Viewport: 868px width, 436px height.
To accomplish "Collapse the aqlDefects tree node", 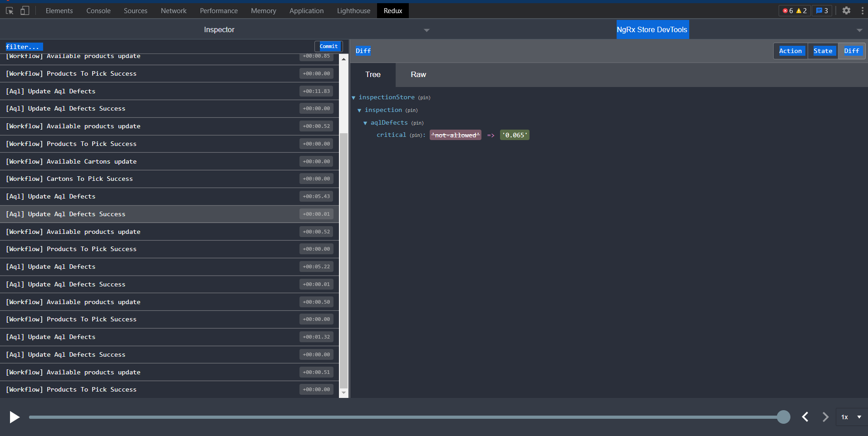I will [x=365, y=123].
